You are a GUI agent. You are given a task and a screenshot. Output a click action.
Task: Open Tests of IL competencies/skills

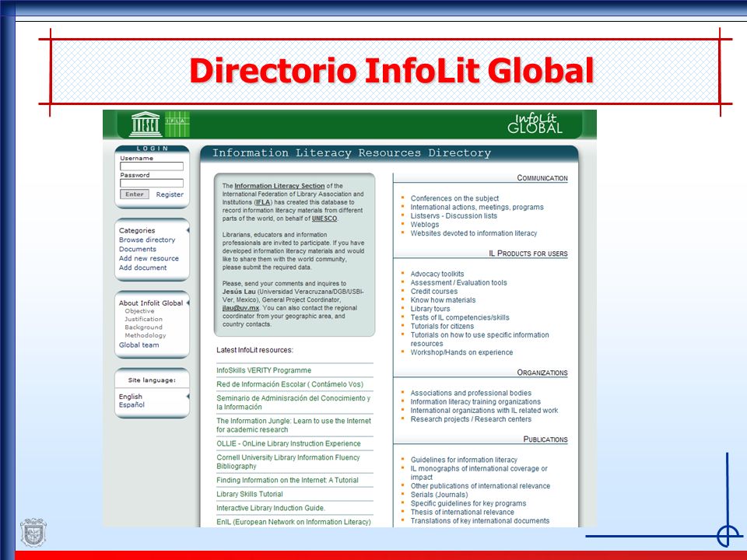tap(460, 317)
